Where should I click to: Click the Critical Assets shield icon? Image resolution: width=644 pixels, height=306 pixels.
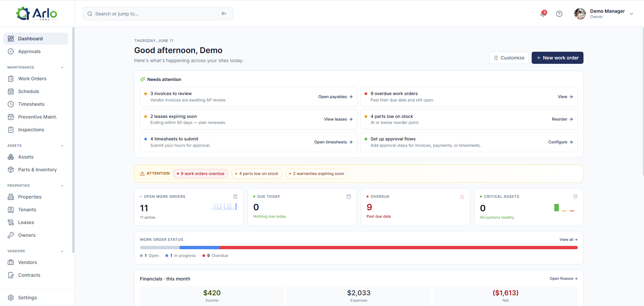click(575, 196)
